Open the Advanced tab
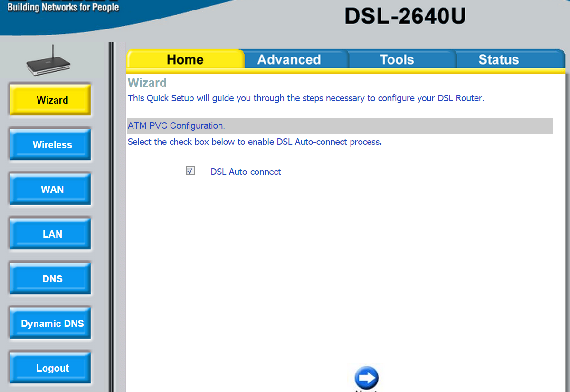Viewport: 570px width, 392px height. click(289, 59)
